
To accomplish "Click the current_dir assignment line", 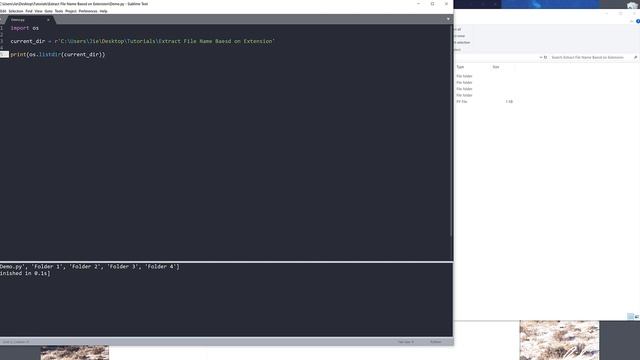I will 142,41.
